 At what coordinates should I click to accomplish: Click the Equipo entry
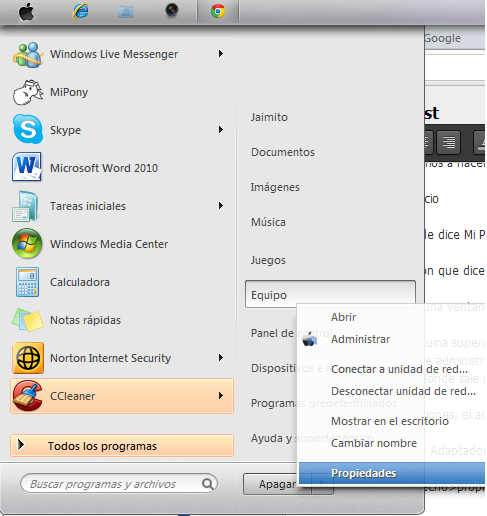(x=330, y=294)
